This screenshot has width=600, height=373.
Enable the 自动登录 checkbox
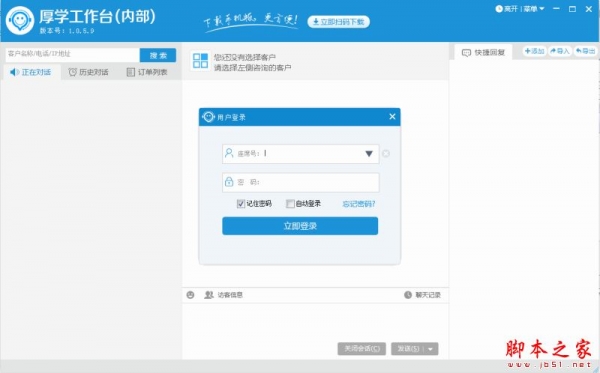click(290, 204)
